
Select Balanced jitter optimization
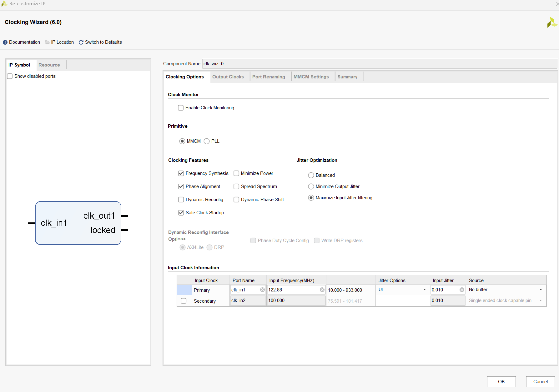[x=311, y=175]
